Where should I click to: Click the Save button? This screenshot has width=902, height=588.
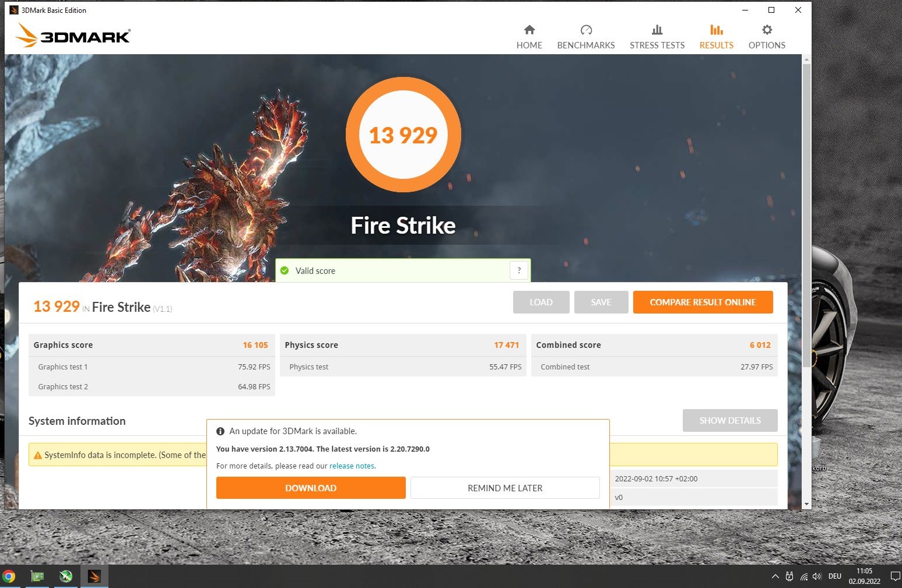(x=601, y=302)
